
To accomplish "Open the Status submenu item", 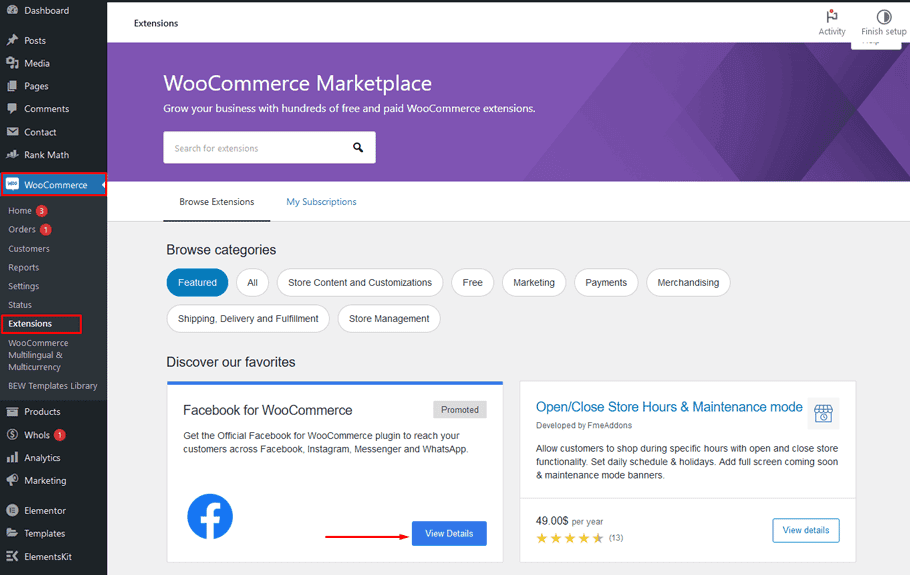I will (20, 305).
